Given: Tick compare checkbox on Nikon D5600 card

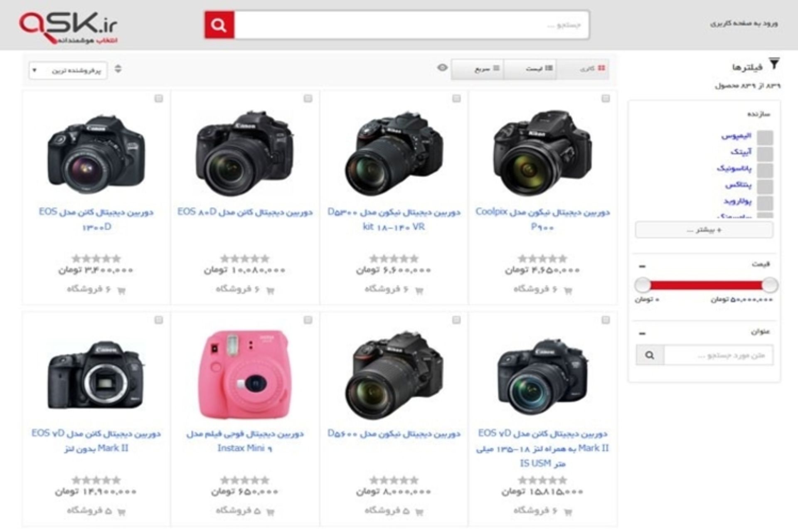Looking at the screenshot, I should pos(456,320).
